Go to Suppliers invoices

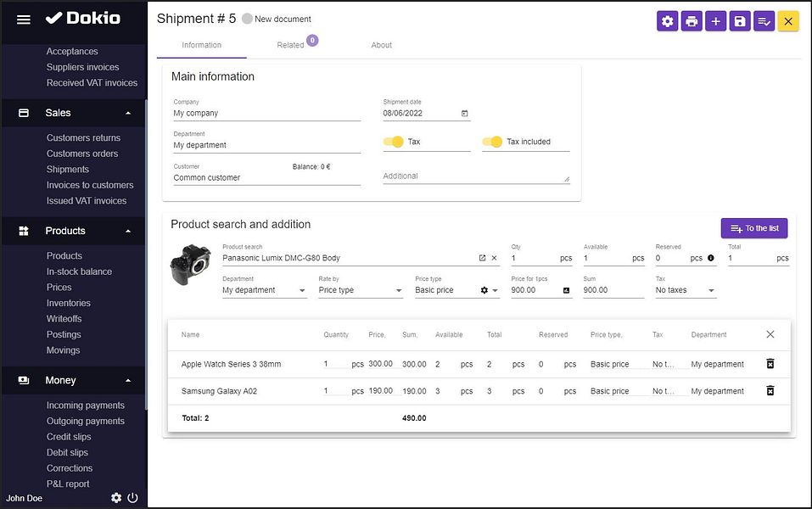point(83,67)
